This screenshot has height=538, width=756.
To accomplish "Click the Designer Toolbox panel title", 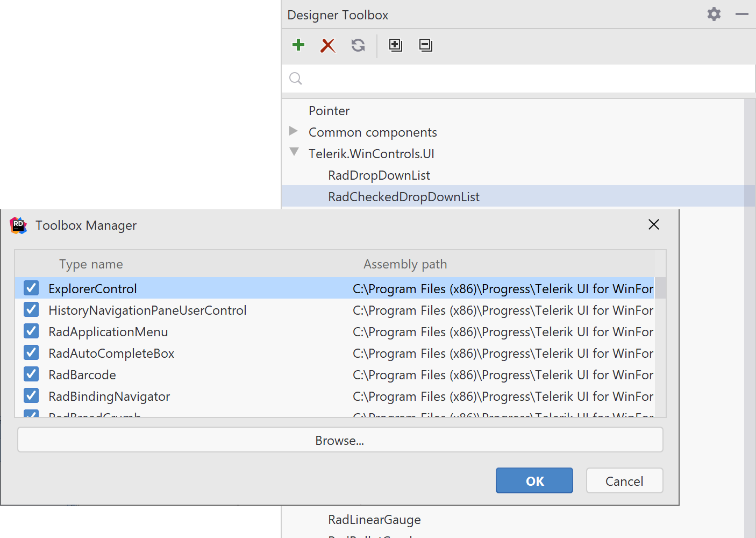I will 338,15.
